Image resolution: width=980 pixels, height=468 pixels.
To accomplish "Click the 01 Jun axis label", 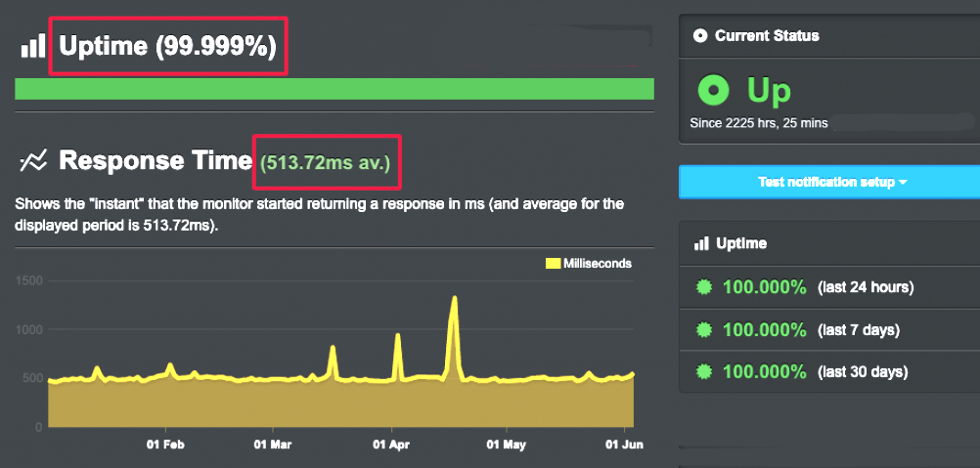I will 624,445.
